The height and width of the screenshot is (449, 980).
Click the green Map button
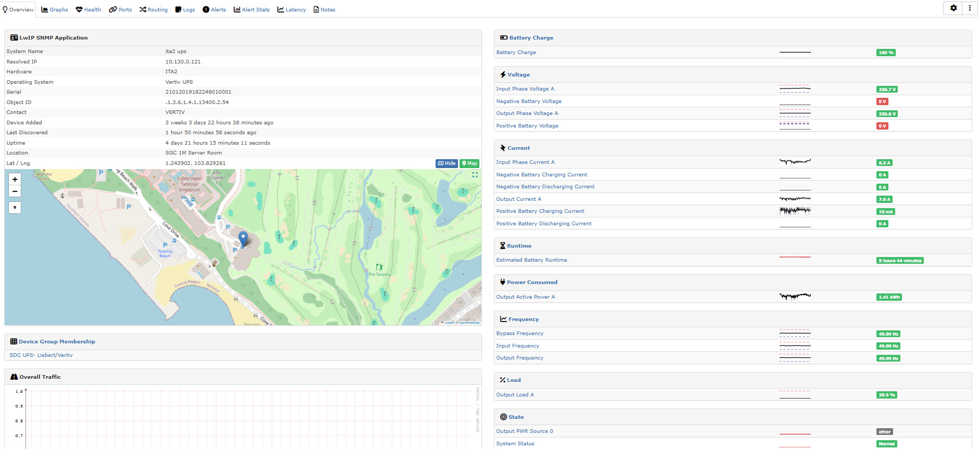pyautogui.click(x=469, y=163)
